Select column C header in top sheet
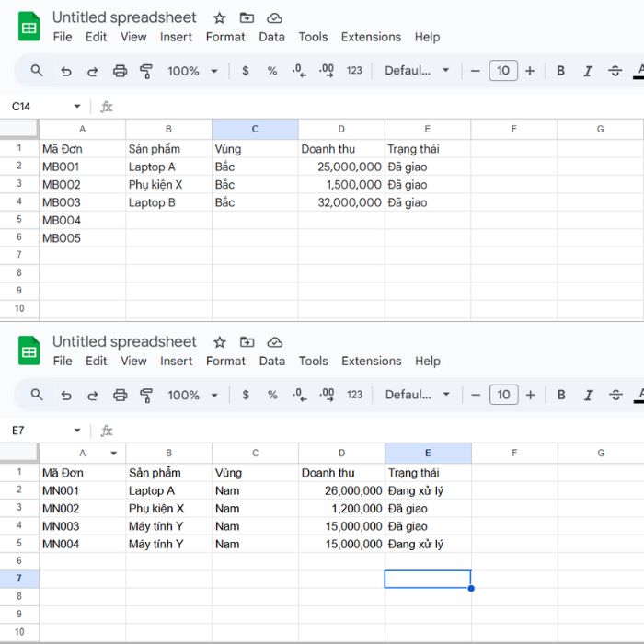Viewport: 644px width, 644px height. 255,130
